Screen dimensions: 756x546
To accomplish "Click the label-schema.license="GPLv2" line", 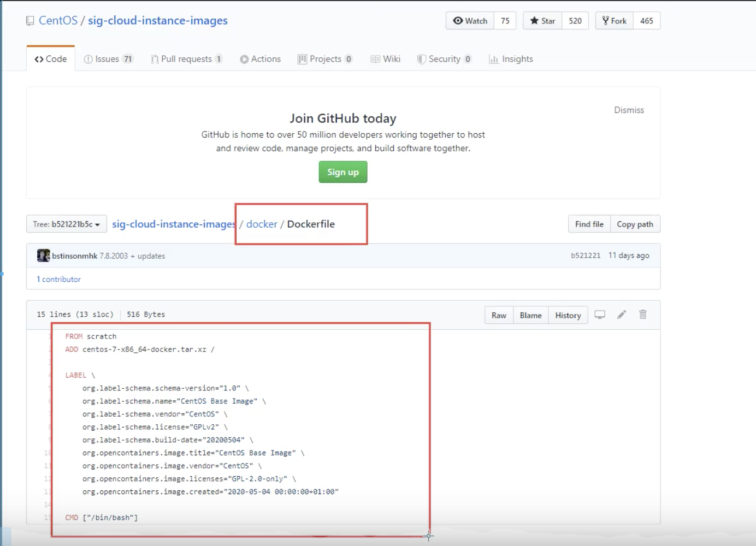I will (x=155, y=427).
